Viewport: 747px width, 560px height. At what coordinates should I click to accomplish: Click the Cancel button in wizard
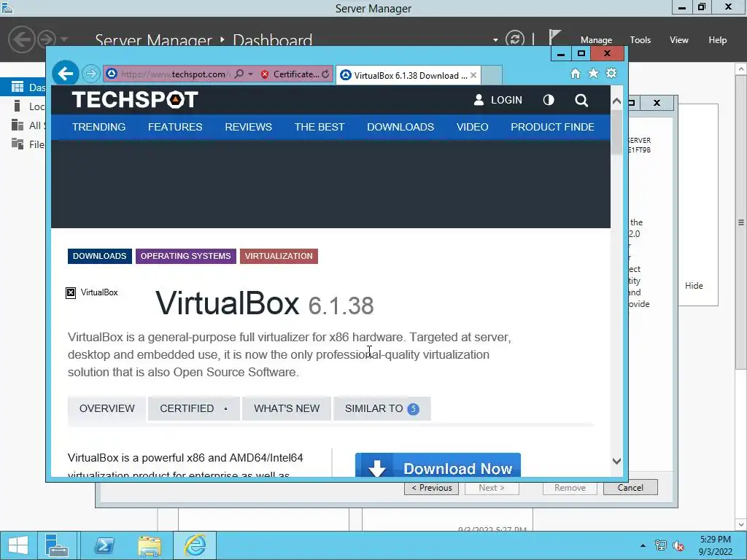(x=630, y=488)
